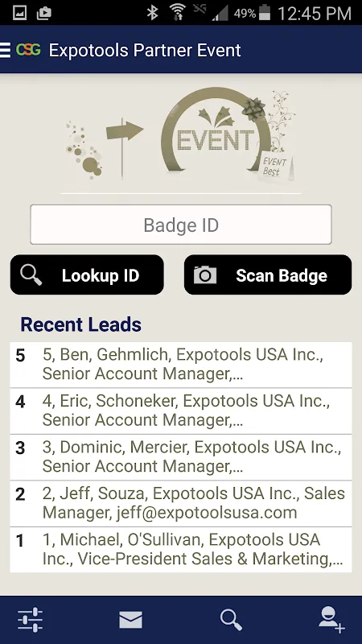Select lead 1 Michael O'Sullivan
362x644 pixels.
[181, 550]
